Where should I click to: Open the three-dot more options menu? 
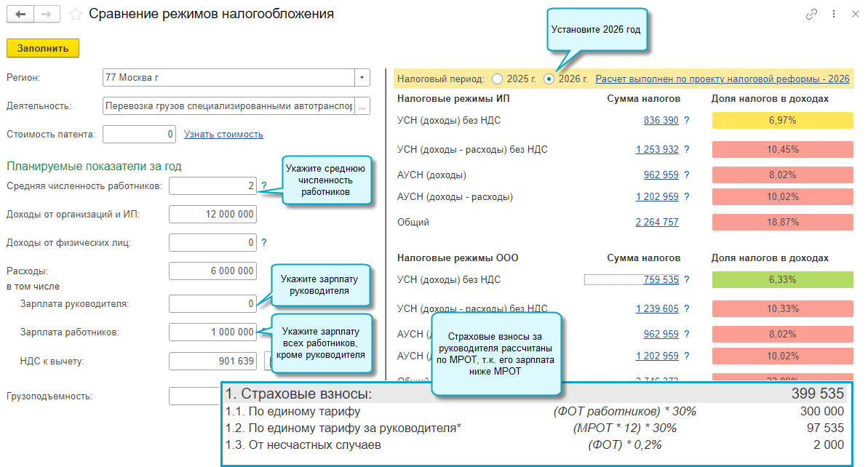coord(833,15)
